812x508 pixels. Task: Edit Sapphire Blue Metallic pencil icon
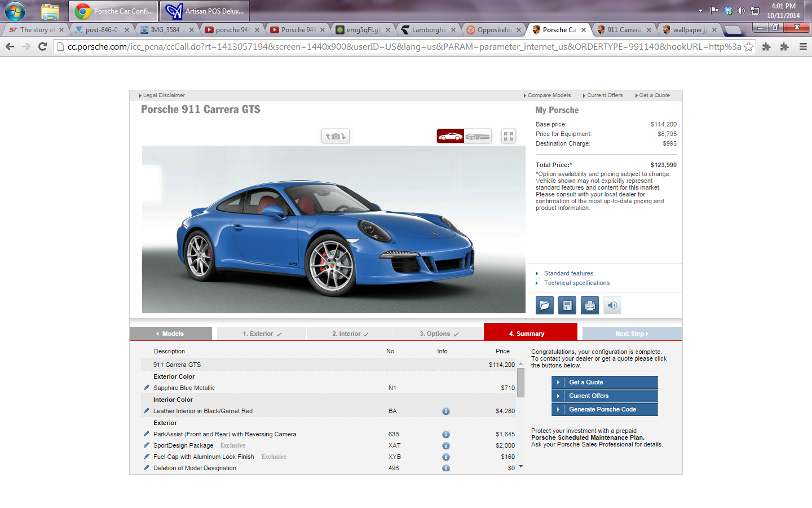click(x=147, y=387)
